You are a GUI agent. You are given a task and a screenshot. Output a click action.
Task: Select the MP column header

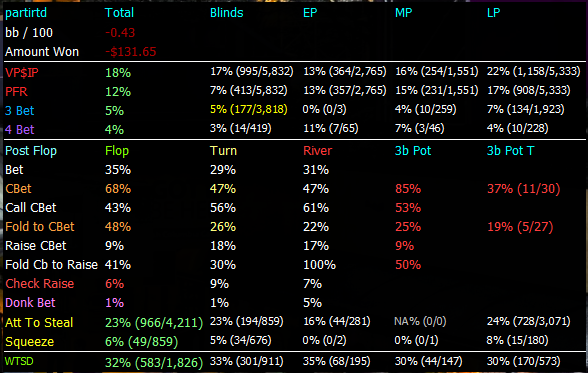404,13
